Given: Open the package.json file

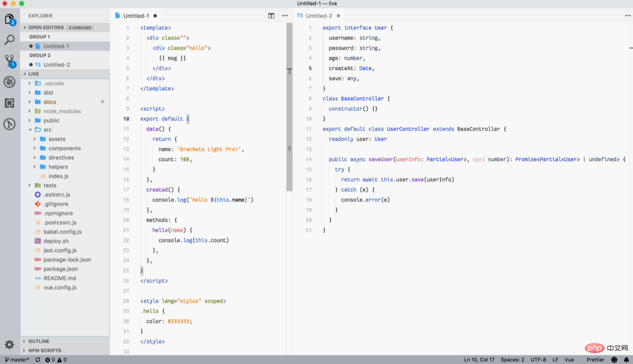Looking at the screenshot, I should (65, 269).
